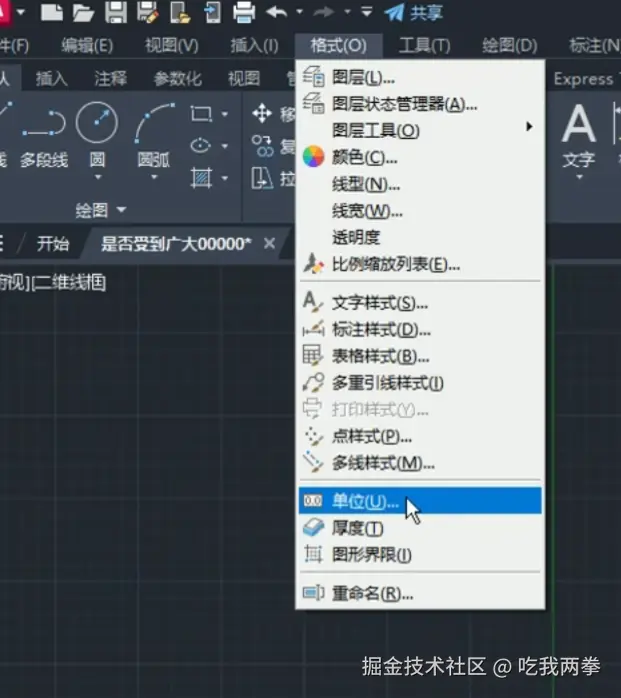Image resolution: width=621 pixels, height=698 pixels.
Task: Expand the 绘图 panel flyout
Action: [x=101, y=210]
